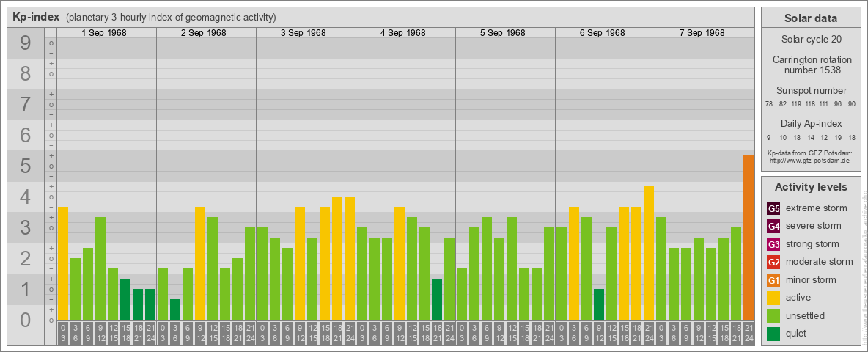The height and width of the screenshot is (352, 868).
Task: Click the 'Solar cycle 20' text
Action: click(810, 40)
